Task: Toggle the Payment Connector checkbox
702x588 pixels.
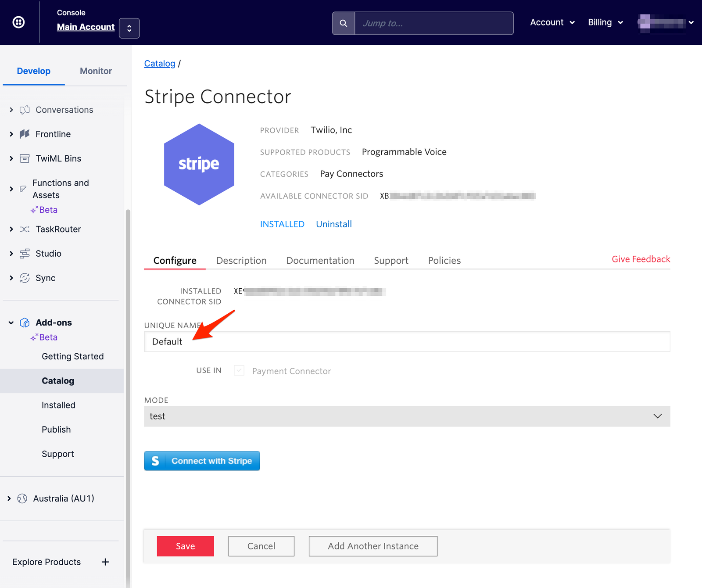Action: (x=239, y=370)
